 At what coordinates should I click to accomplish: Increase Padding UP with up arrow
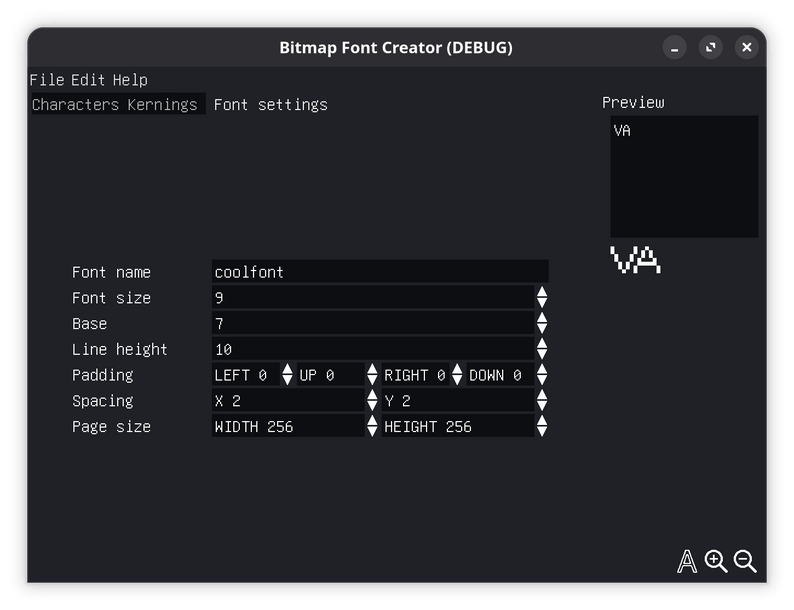tap(372, 370)
